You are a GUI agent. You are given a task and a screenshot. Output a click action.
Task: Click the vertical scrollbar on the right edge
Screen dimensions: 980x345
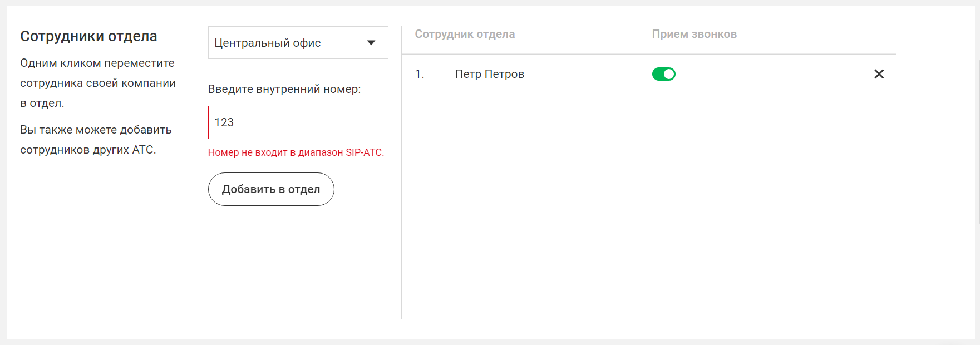coord(978,139)
